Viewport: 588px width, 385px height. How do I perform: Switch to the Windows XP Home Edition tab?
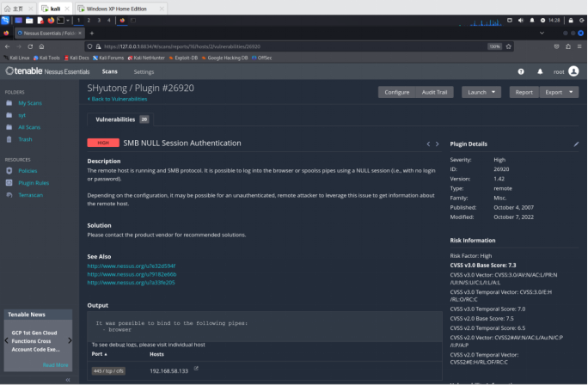(121, 9)
